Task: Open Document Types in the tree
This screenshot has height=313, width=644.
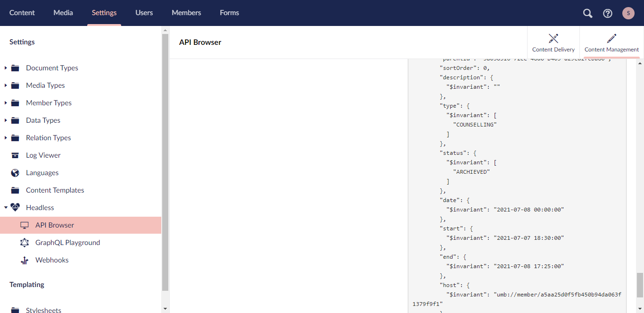Action: [52, 68]
